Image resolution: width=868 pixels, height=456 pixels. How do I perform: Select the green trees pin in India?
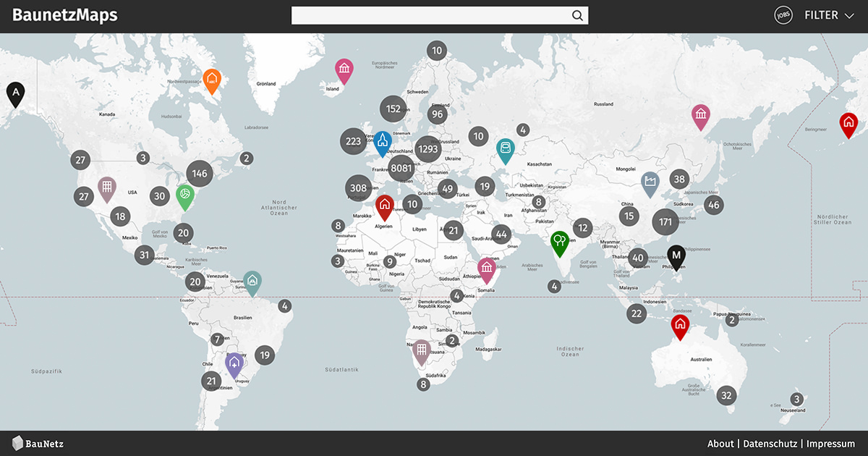(559, 241)
